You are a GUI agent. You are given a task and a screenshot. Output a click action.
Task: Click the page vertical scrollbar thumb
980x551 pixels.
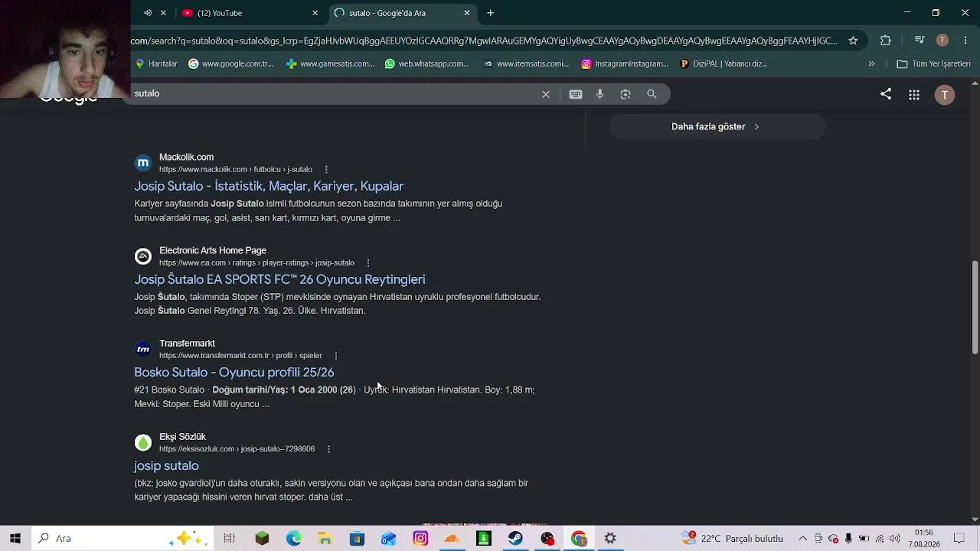pyautogui.click(x=975, y=308)
